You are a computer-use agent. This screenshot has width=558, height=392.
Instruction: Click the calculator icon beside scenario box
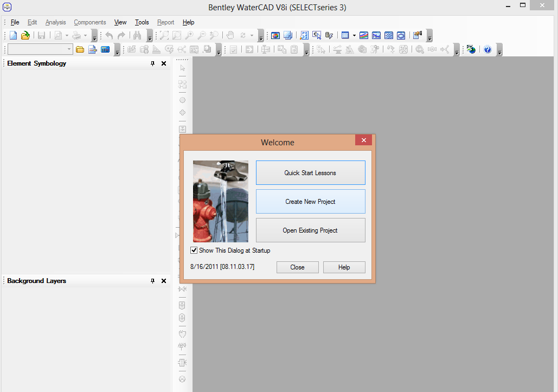point(105,50)
